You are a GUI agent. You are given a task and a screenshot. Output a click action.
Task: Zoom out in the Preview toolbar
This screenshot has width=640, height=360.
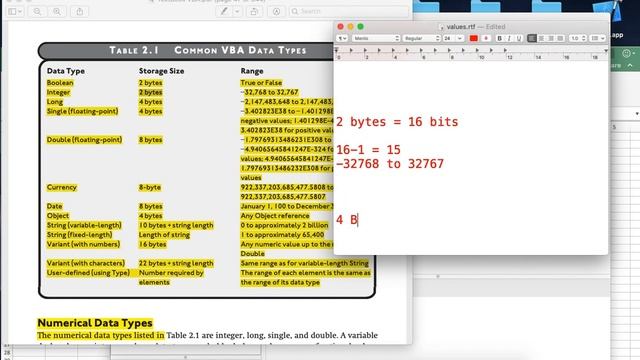coord(37,11)
